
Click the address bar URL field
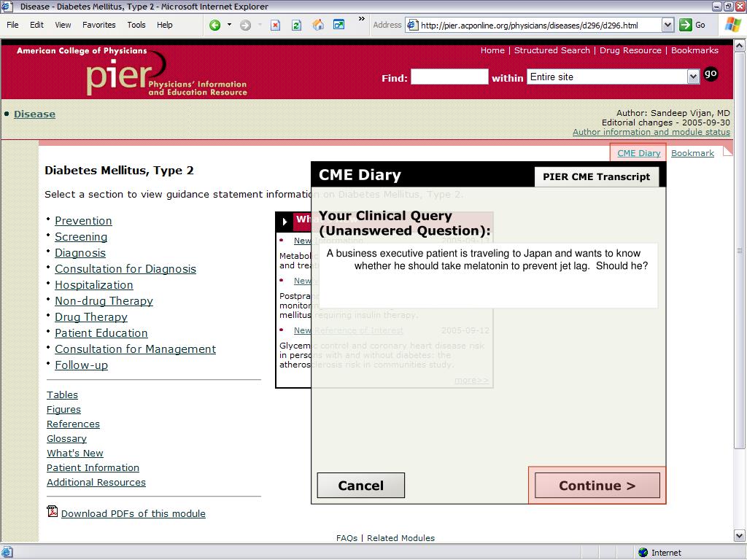point(539,26)
